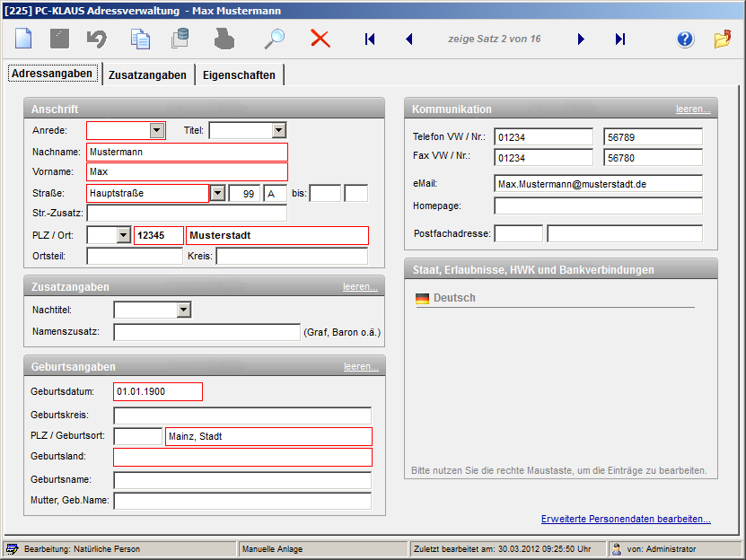The image size is (746, 560).
Task: Open the Eigenschaften tab
Action: (239, 75)
